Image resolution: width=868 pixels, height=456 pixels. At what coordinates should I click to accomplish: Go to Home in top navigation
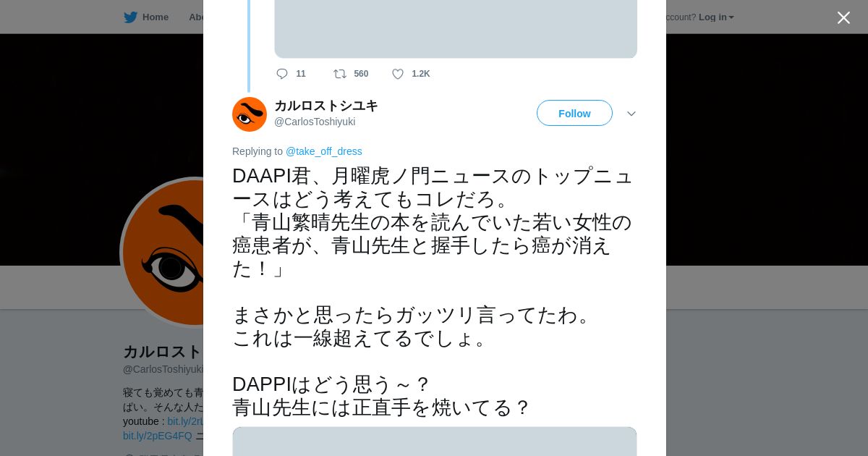(x=156, y=17)
